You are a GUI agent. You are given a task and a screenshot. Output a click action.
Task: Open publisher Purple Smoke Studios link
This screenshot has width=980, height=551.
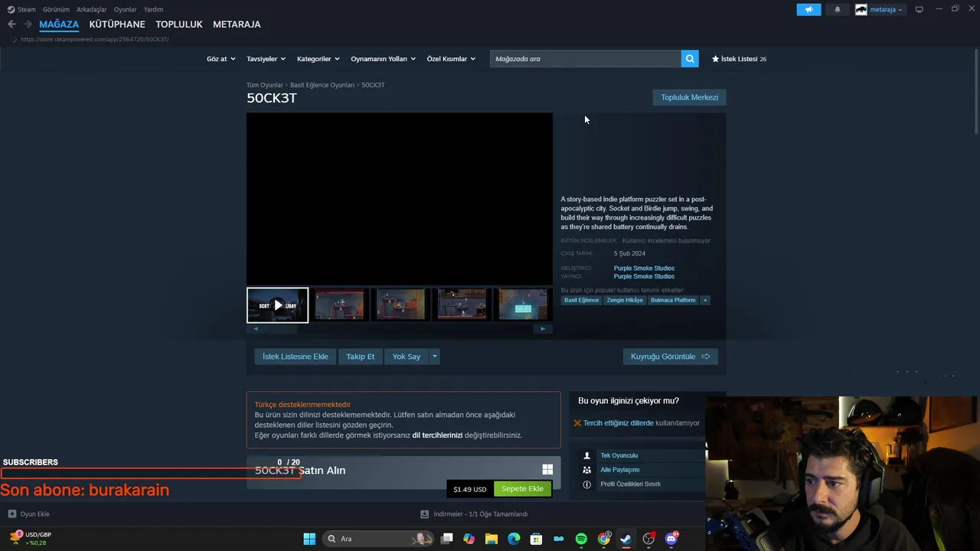644,276
